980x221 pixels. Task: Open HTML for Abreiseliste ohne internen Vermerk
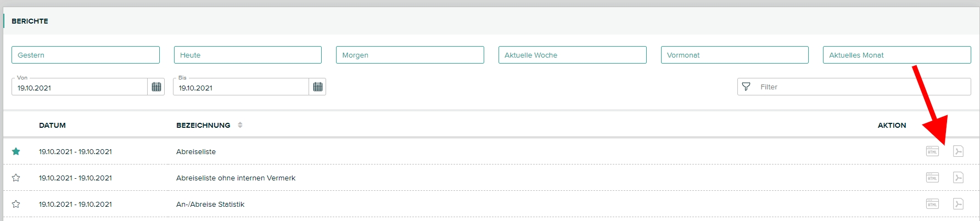932,177
